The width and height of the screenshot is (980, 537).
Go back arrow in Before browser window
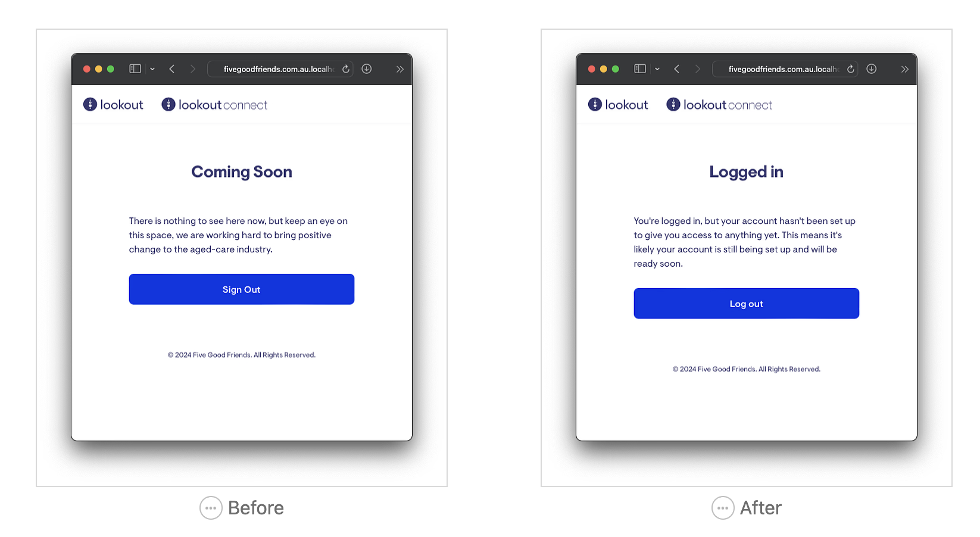pyautogui.click(x=172, y=69)
